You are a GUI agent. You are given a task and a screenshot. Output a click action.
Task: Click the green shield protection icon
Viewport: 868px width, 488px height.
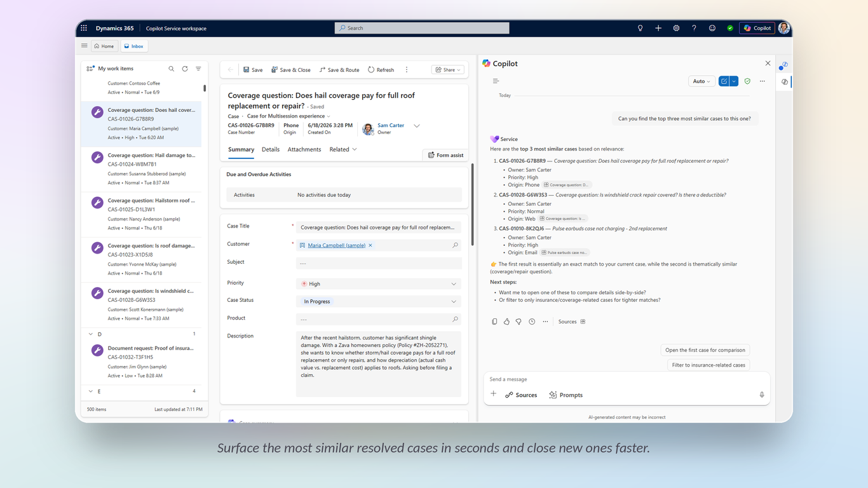point(747,81)
